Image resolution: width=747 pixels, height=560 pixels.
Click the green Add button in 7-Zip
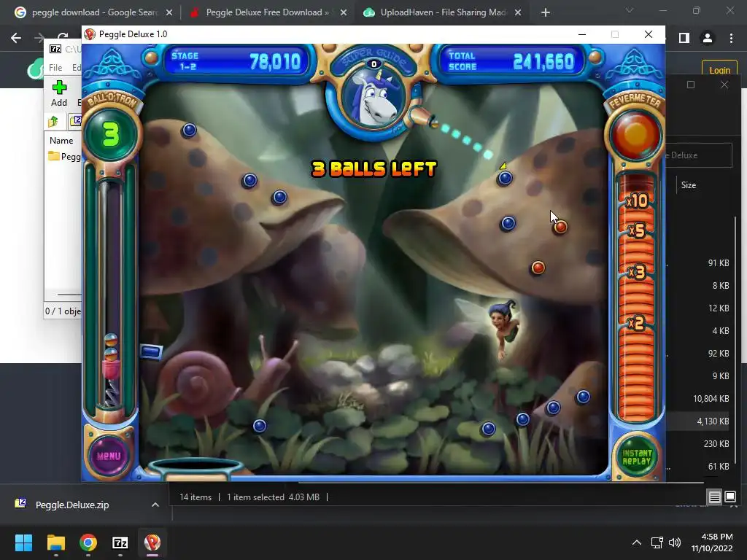(59, 93)
